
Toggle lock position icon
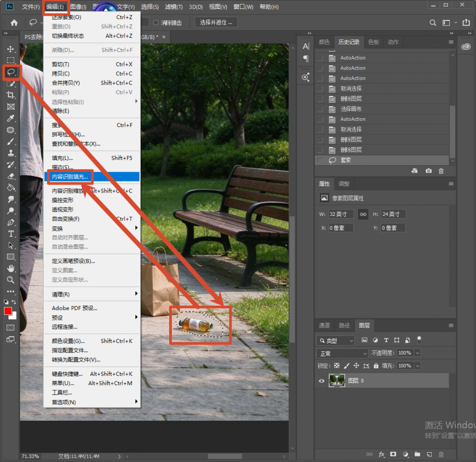point(356,366)
